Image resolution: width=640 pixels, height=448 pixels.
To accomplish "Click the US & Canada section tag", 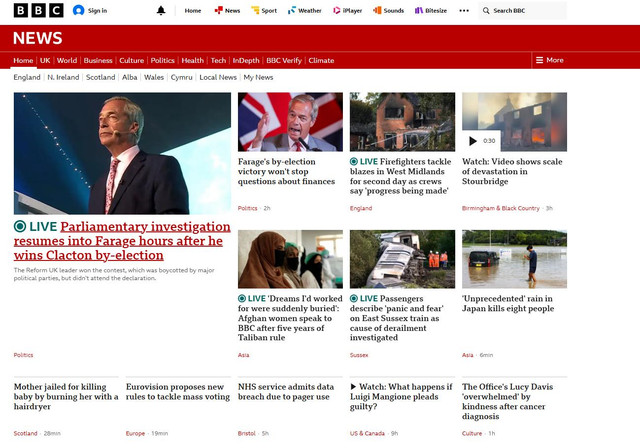I will tap(367, 433).
